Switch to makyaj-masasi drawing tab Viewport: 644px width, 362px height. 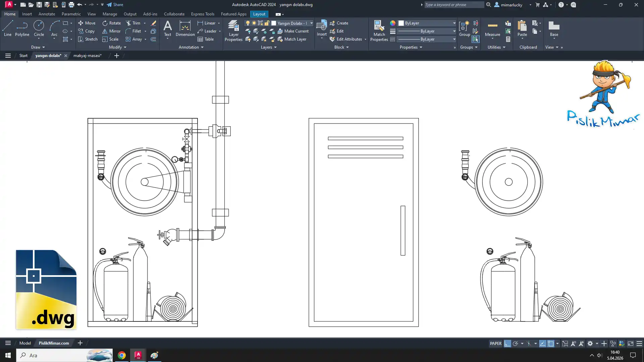(x=87, y=56)
